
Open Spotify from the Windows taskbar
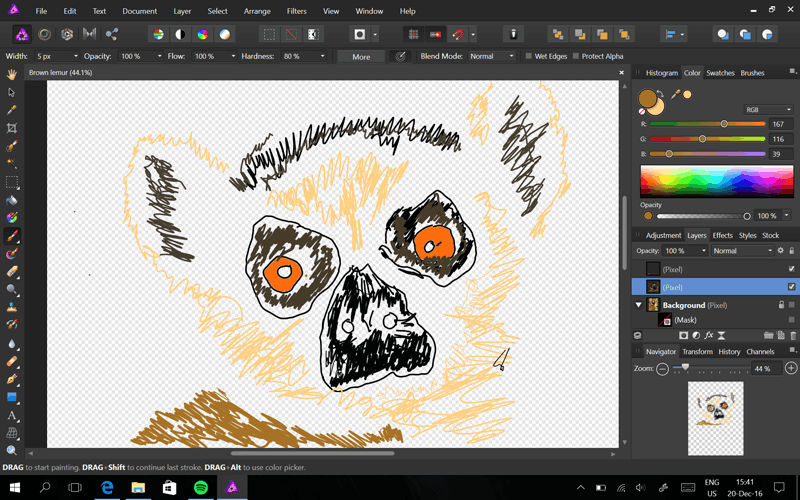199,487
